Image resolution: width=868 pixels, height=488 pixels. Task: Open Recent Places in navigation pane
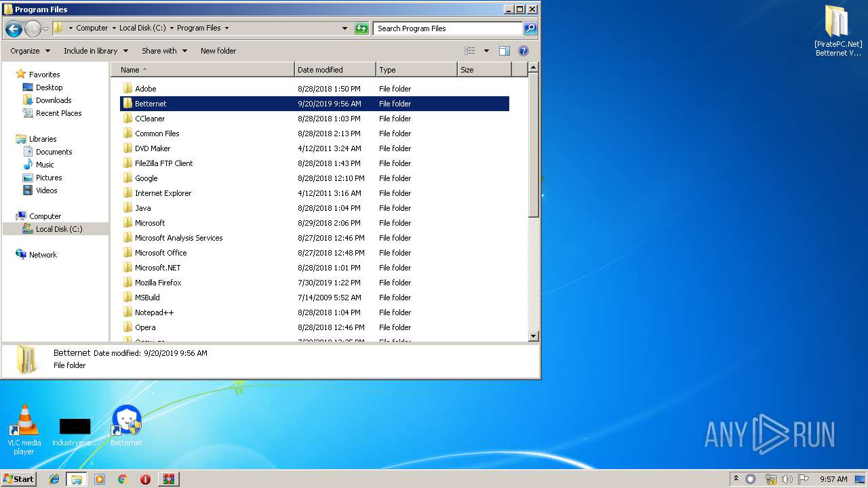58,113
